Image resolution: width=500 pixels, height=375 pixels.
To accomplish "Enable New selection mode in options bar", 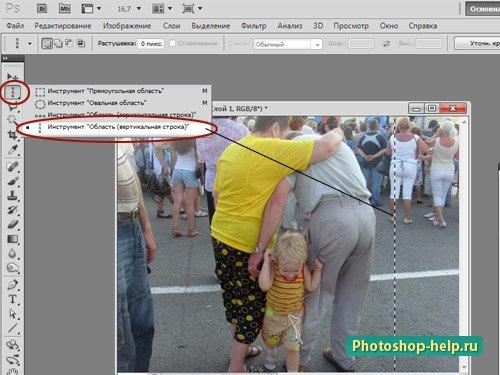I will pos(47,43).
